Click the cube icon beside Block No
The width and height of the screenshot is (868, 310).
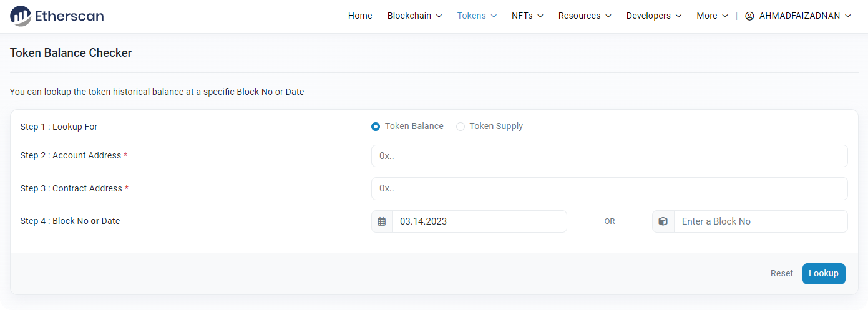(663, 221)
